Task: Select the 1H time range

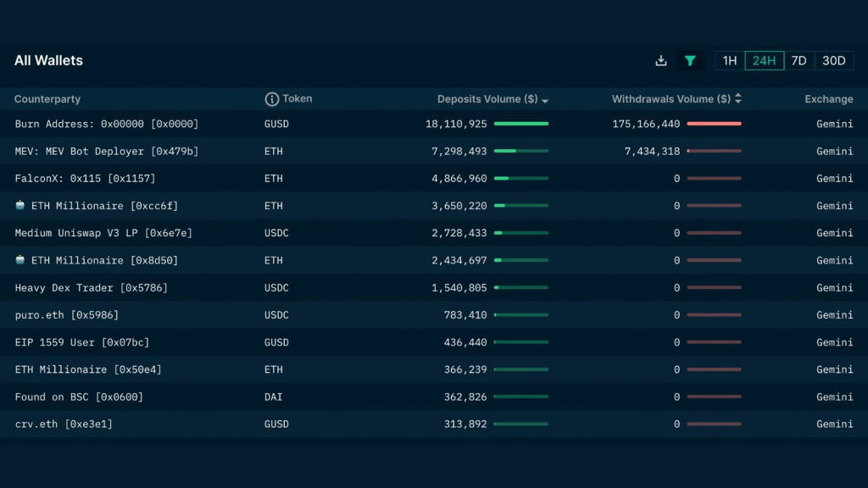Action: coord(730,61)
